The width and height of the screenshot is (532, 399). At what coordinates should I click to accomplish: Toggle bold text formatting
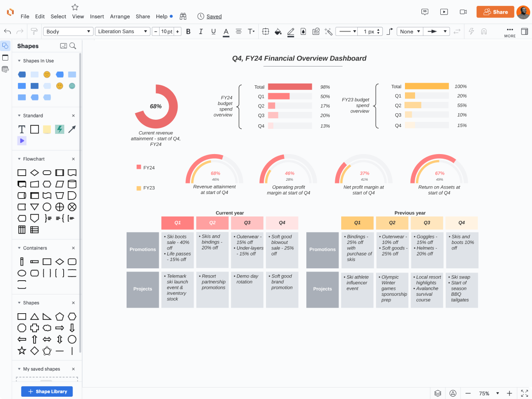[188, 31]
